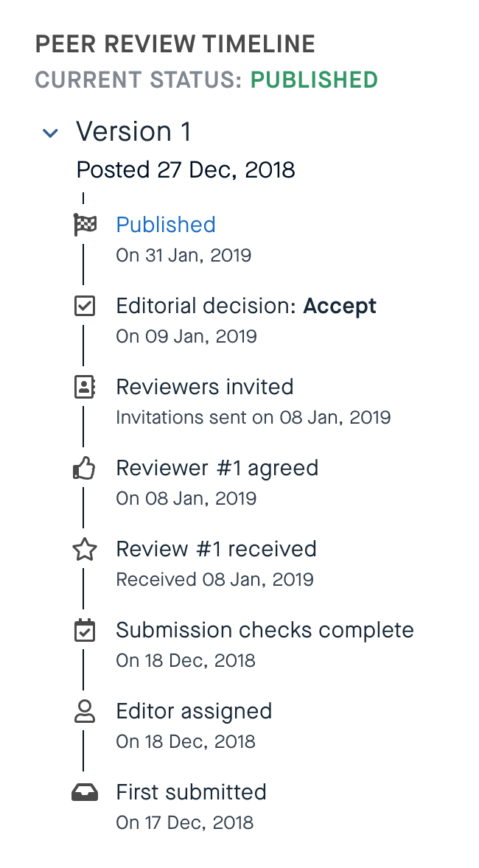Click the Editorial decision checkbox icon
The image size is (479, 868).
tap(85, 306)
